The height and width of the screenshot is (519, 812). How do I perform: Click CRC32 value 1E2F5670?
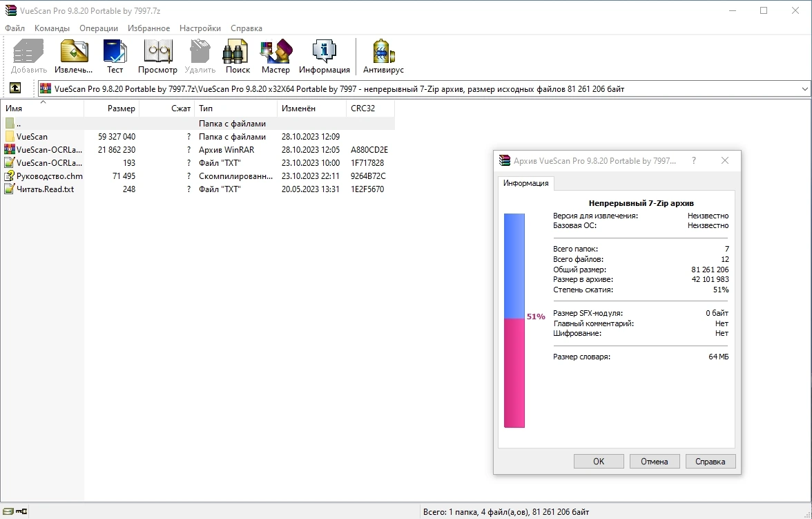pyautogui.click(x=367, y=189)
